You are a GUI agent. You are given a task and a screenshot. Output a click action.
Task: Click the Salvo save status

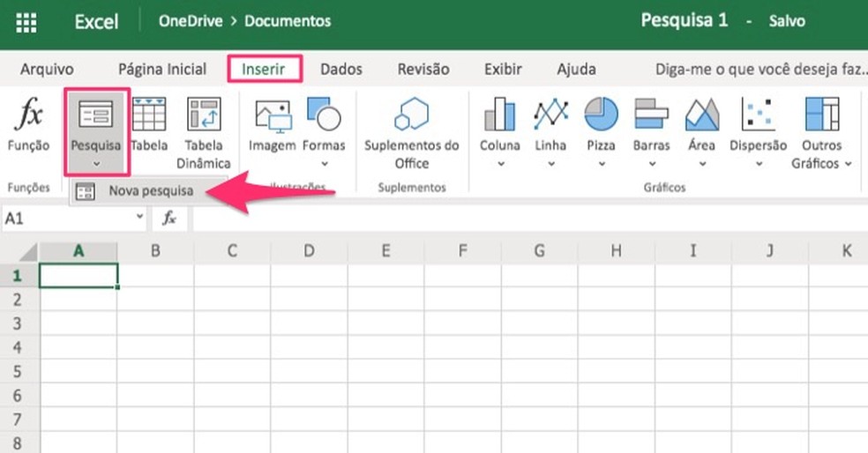click(787, 21)
